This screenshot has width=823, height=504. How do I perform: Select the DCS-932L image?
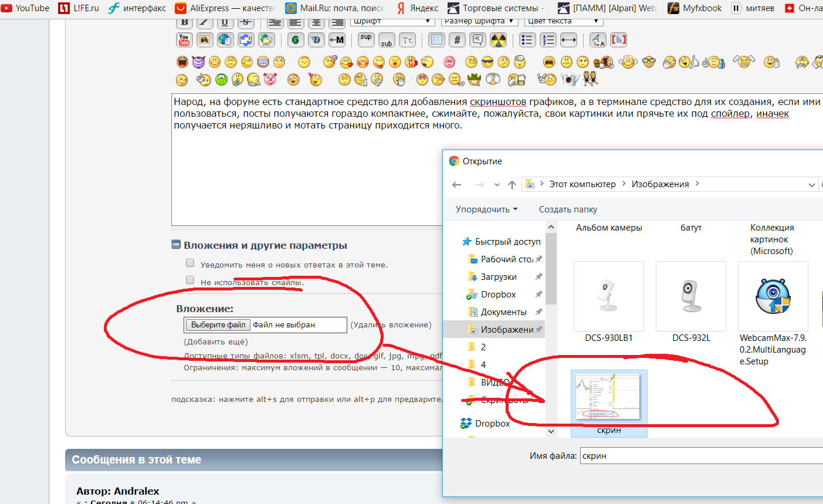(691, 302)
